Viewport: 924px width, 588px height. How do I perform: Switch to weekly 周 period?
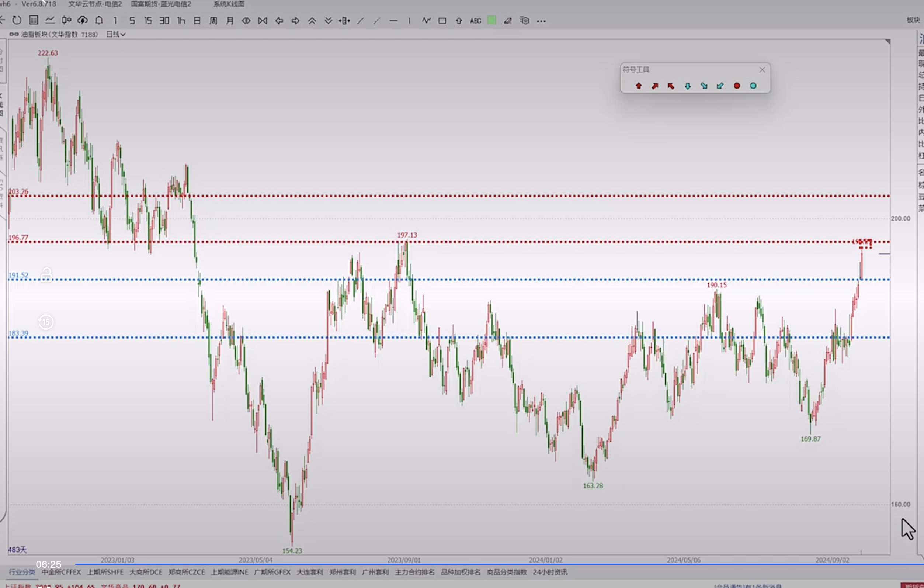(x=213, y=21)
